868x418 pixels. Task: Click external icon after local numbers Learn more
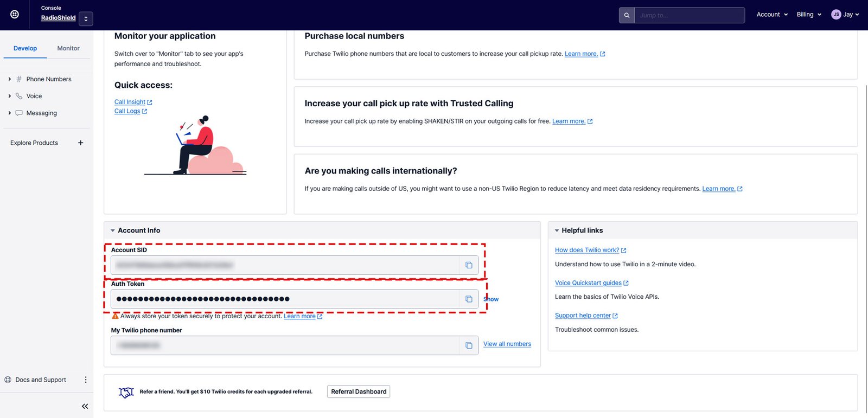(603, 54)
